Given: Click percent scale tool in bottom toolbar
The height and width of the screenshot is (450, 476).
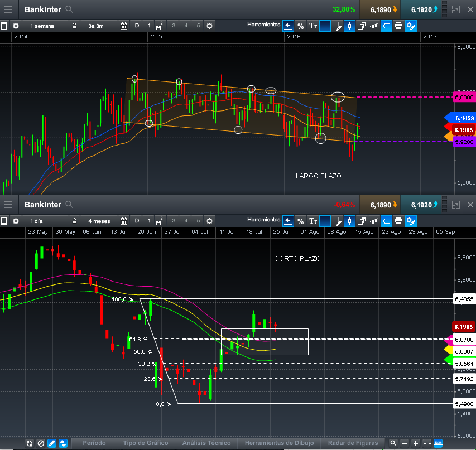Looking at the screenshot, I should 301,221.
